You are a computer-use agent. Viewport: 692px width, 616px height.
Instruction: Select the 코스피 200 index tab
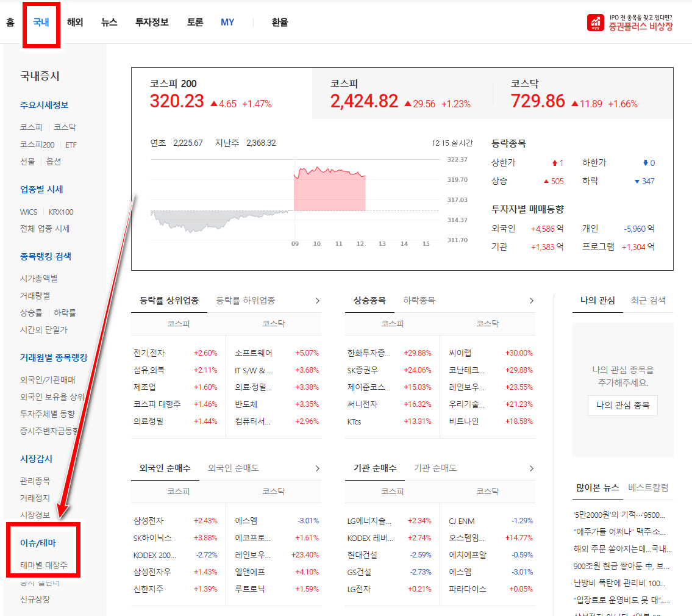pos(221,93)
